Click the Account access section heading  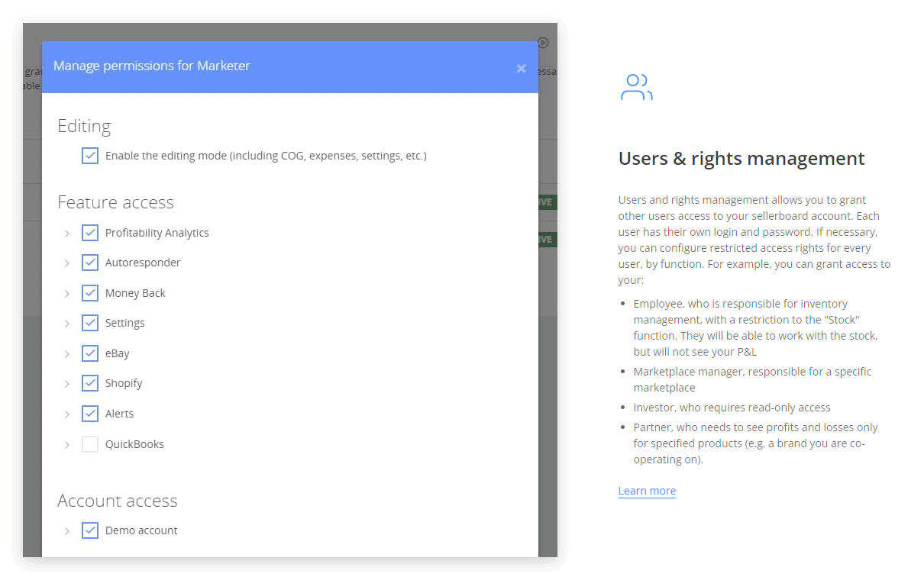[x=118, y=501]
